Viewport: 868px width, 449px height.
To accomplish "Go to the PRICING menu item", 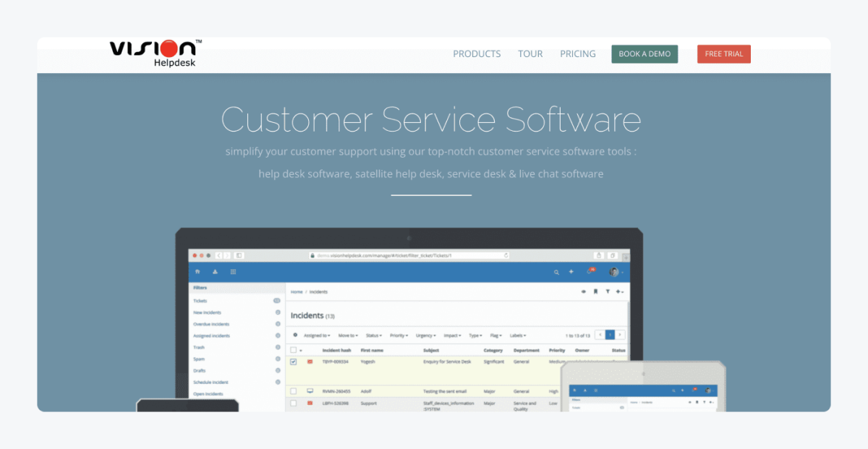I will pyautogui.click(x=577, y=54).
